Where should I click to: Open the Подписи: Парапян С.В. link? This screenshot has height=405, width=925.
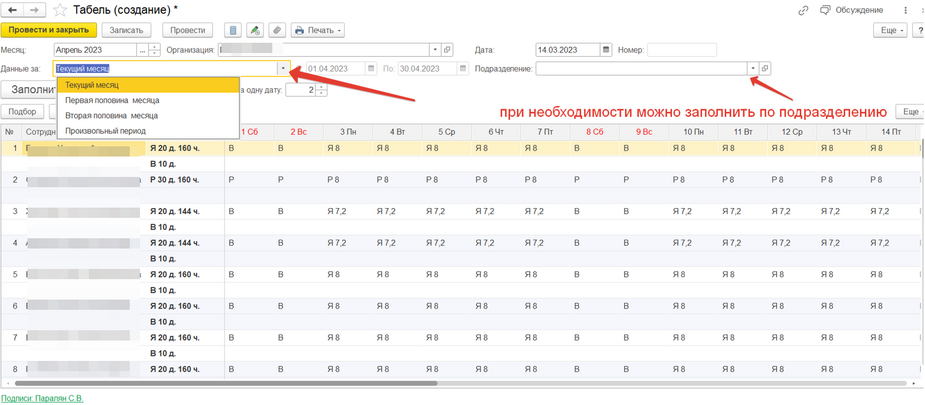tap(42, 398)
